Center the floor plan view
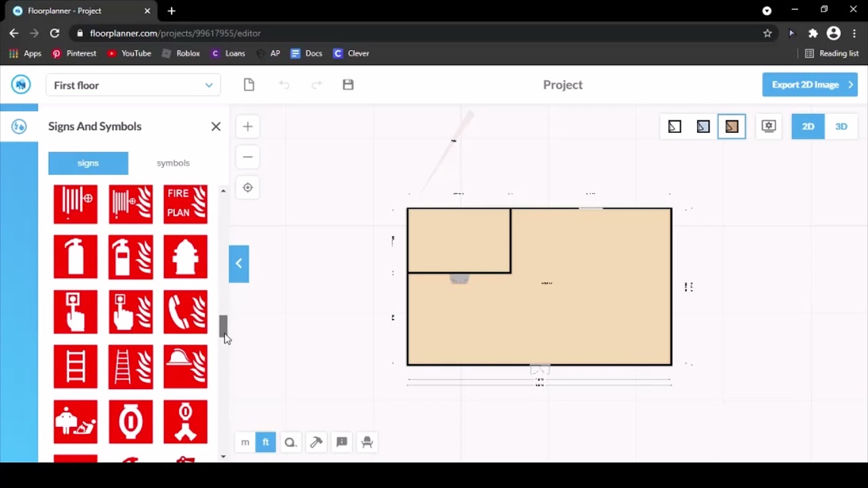This screenshot has height=488, width=868. 248,188
